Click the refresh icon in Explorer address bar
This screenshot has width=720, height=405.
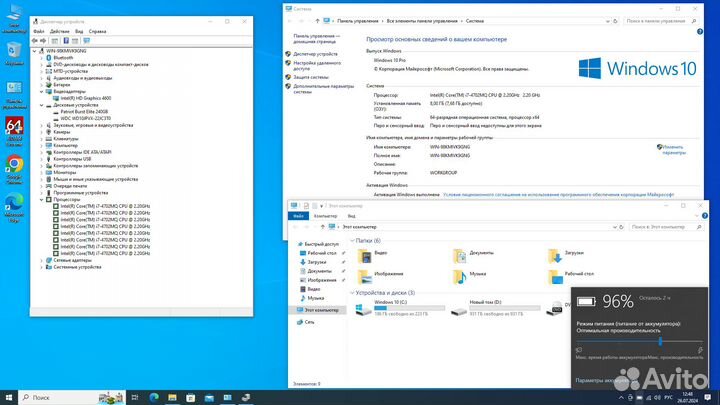coord(621,227)
